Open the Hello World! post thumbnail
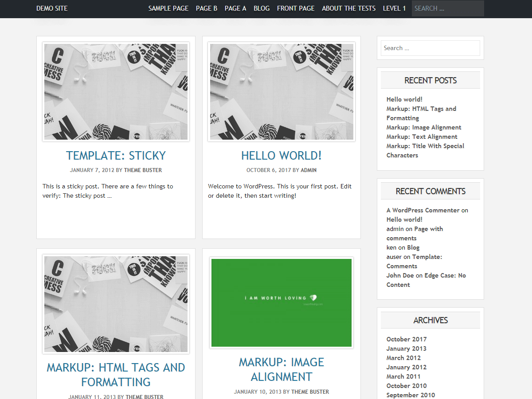Viewport: 532px width, 399px height. (x=282, y=92)
